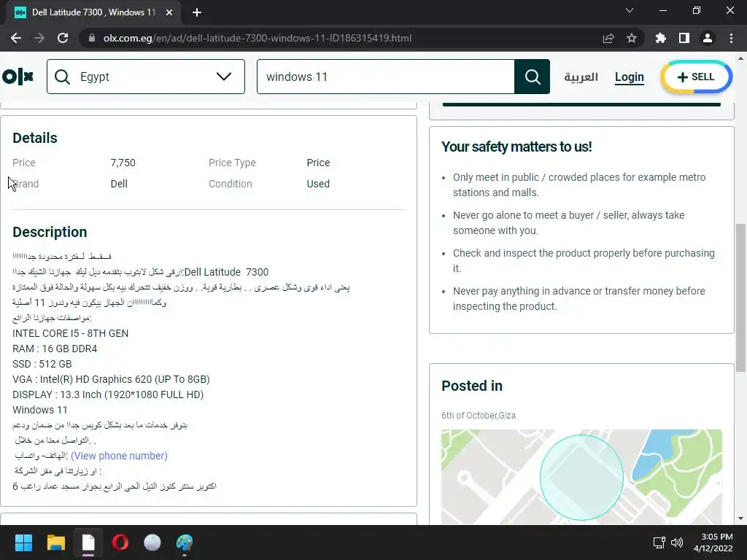Open the Chrome profile avatar icon
747x560 pixels.
708,38
